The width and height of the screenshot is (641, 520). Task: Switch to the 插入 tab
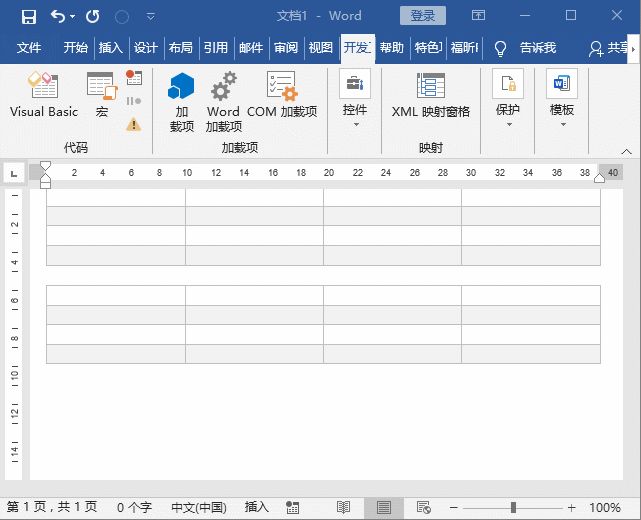(110, 48)
